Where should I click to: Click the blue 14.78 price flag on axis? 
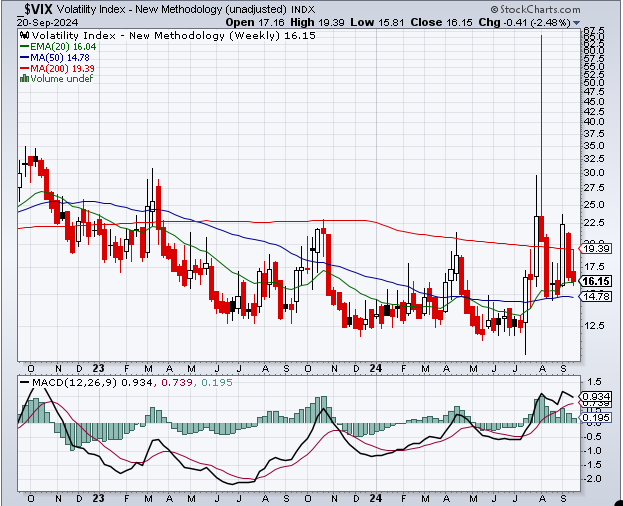point(595,297)
